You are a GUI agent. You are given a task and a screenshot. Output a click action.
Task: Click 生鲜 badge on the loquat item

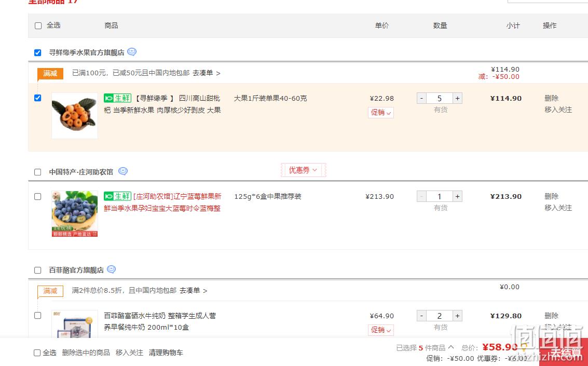(117, 98)
